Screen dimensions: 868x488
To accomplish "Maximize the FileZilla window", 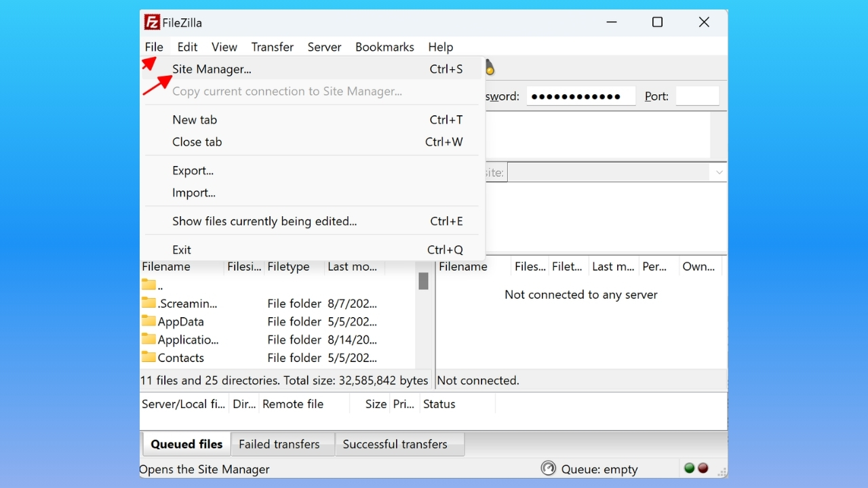I will click(x=657, y=22).
